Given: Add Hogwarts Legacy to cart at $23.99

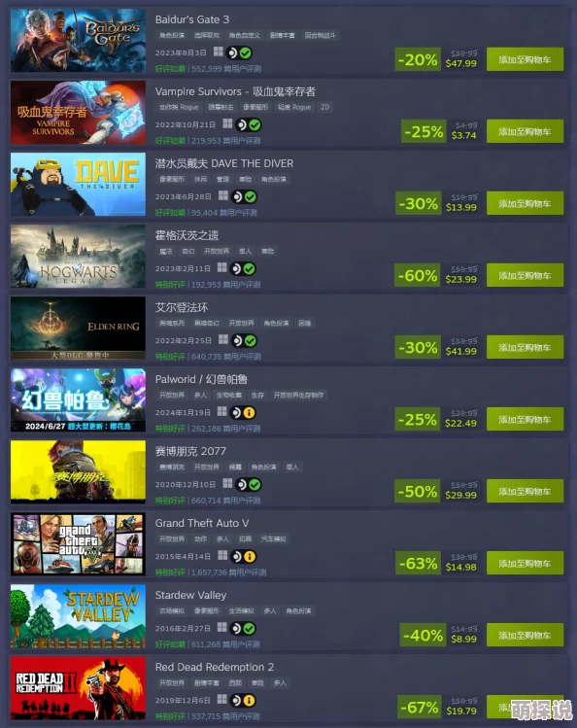Looking at the screenshot, I should tap(526, 275).
